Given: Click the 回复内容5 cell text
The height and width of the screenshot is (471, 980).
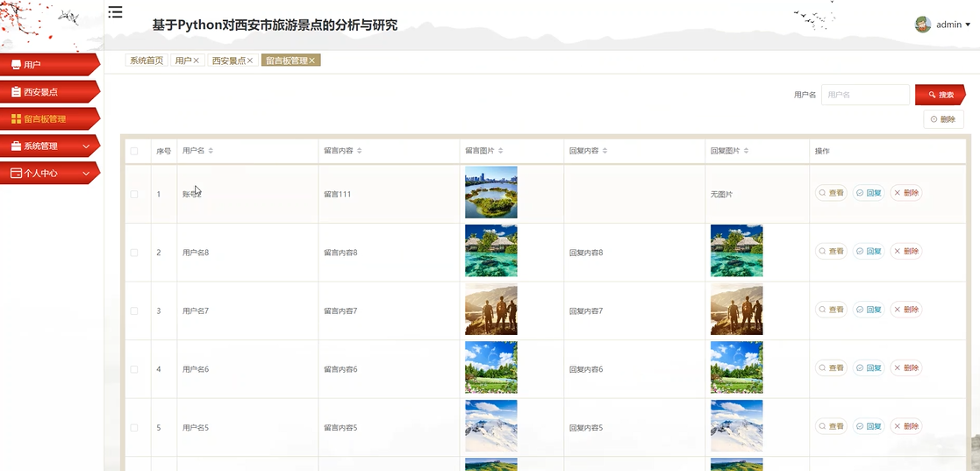Looking at the screenshot, I should click(586, 428).
